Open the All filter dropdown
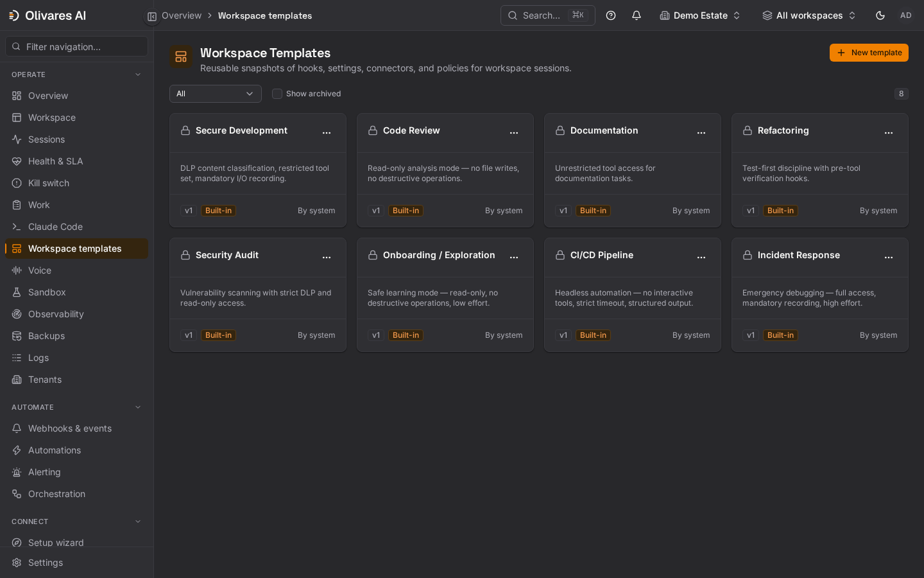 216,94
